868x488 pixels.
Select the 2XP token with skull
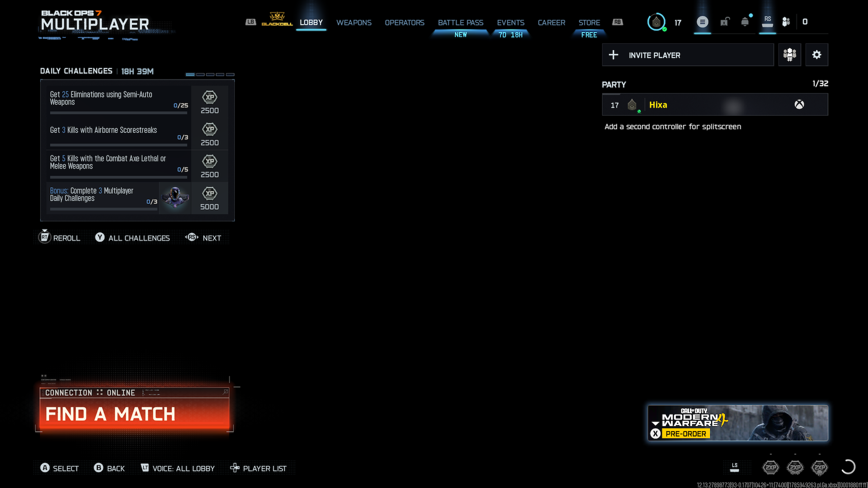(820, 467)
